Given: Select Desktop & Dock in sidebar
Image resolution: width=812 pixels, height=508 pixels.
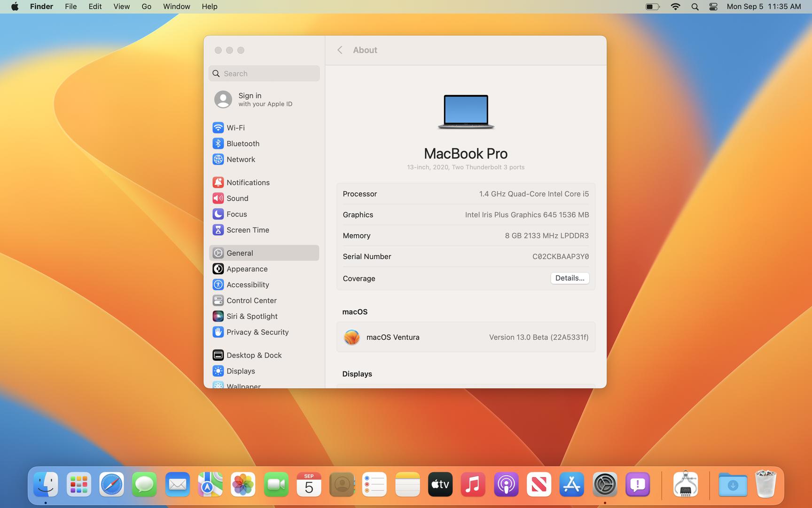Looking at the screenshot, I should point(264,355).
